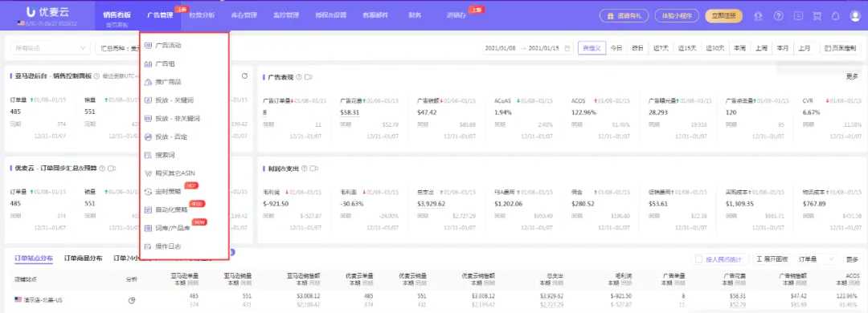The image size is (868, 313).
Task: Select the 上周 date filter
Action: tap(761, 48)
